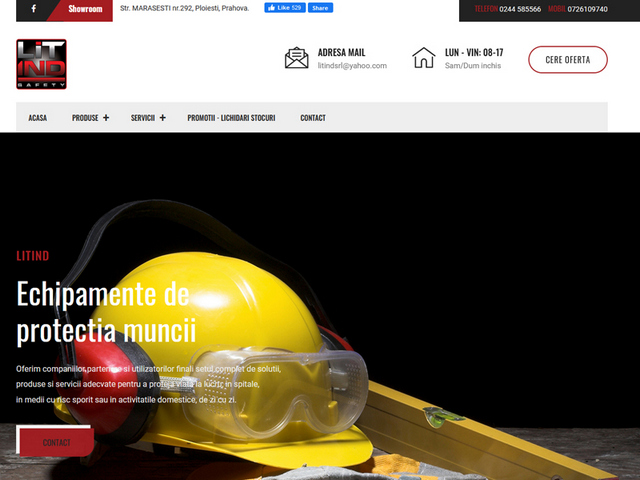Click the house icon beside opening hours
640x480 pixels.
click(424, 58)
